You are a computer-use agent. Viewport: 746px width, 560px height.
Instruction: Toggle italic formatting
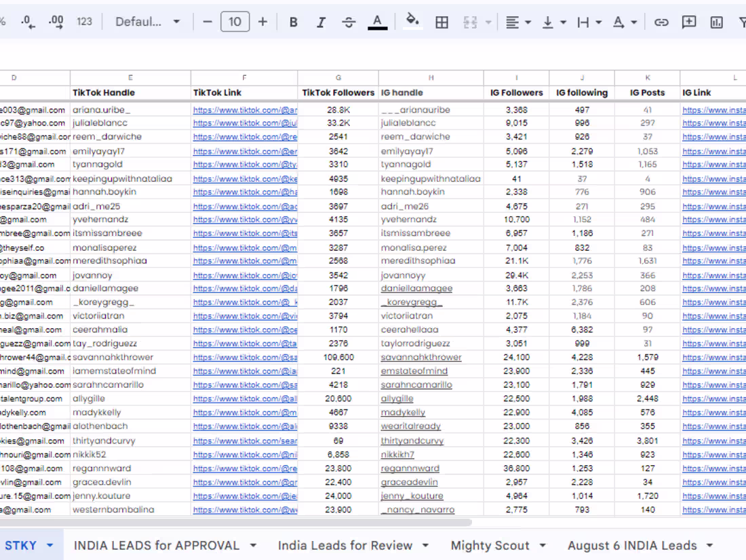[321, 22]
